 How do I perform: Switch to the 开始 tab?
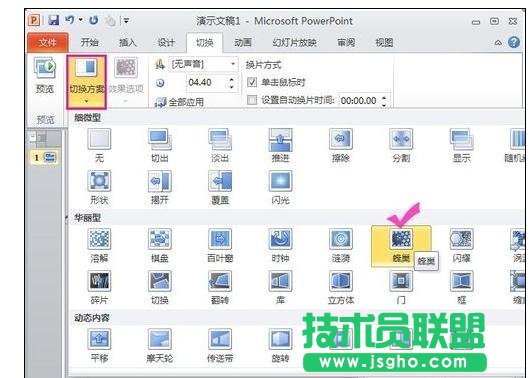tap(90, 43)
